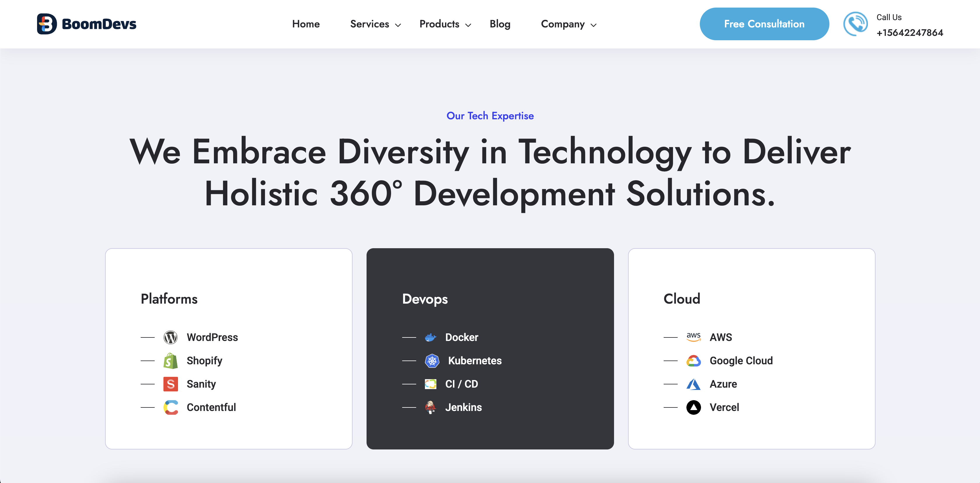Viewport: 980px width, 483px height.
Task: Click the BoomDevs logo icon
Action: [x=47, y=24]
